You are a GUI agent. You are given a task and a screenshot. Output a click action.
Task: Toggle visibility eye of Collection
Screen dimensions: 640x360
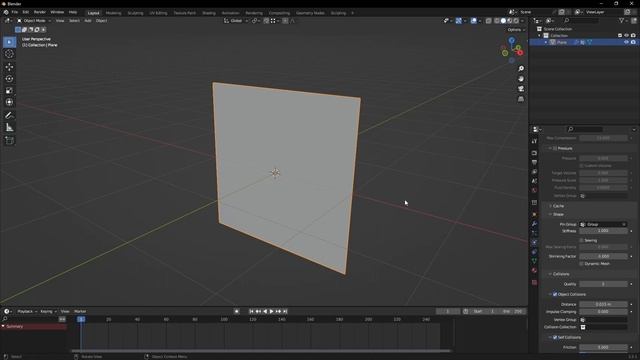point(627,36)
